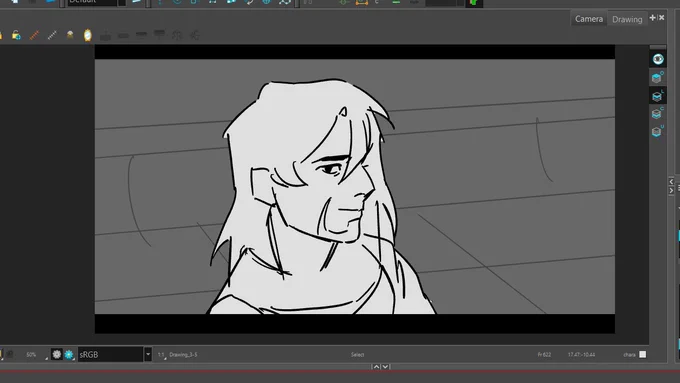Click the brown stamp icon in the toolbar
The width and height of the screenshot is (680, 383).
click(x=70, y=35)
